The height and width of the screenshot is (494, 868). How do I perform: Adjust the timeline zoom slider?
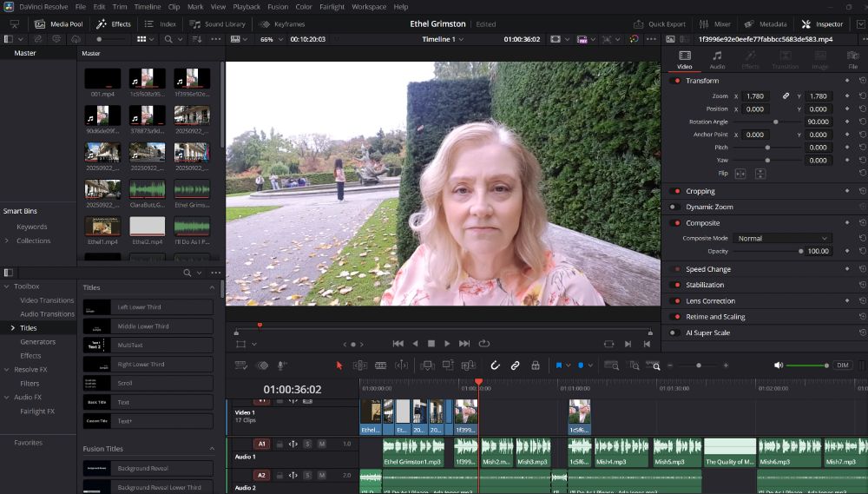click(x=698, y=366)
